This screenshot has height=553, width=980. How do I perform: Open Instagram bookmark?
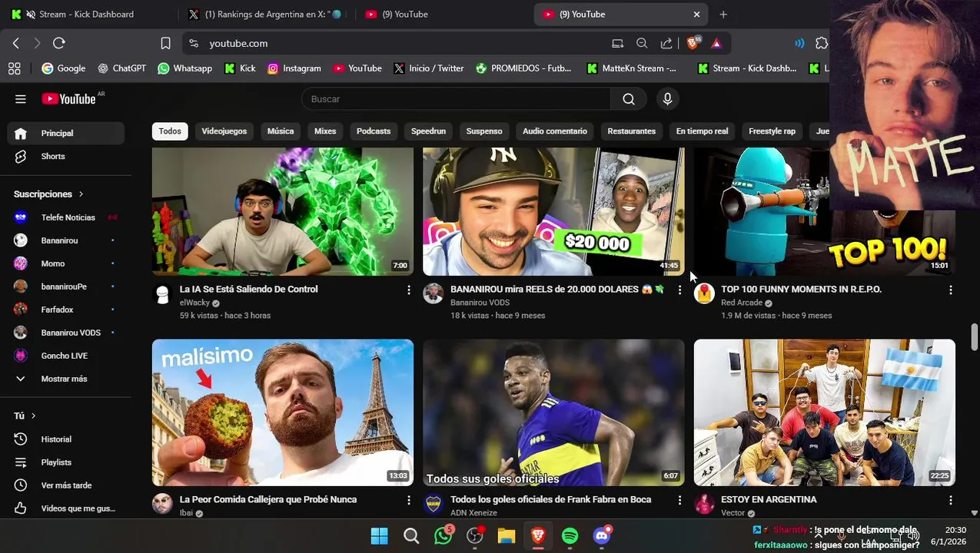(294, 68)
